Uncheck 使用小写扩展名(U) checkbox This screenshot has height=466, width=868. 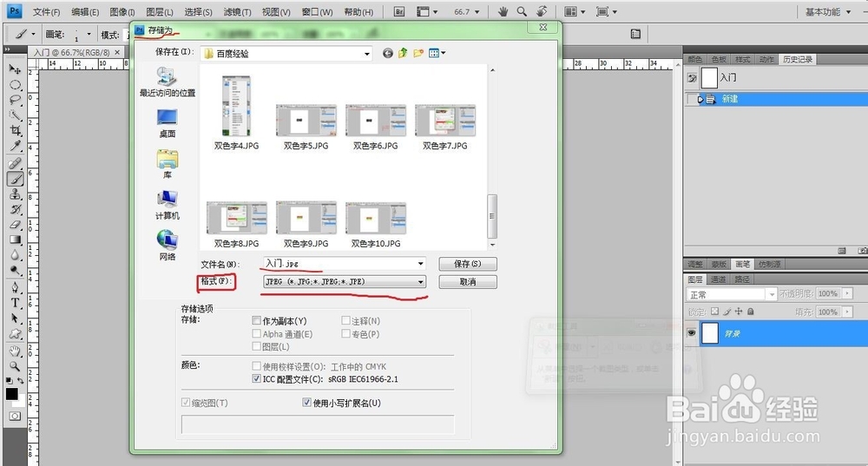pos(306,403)
